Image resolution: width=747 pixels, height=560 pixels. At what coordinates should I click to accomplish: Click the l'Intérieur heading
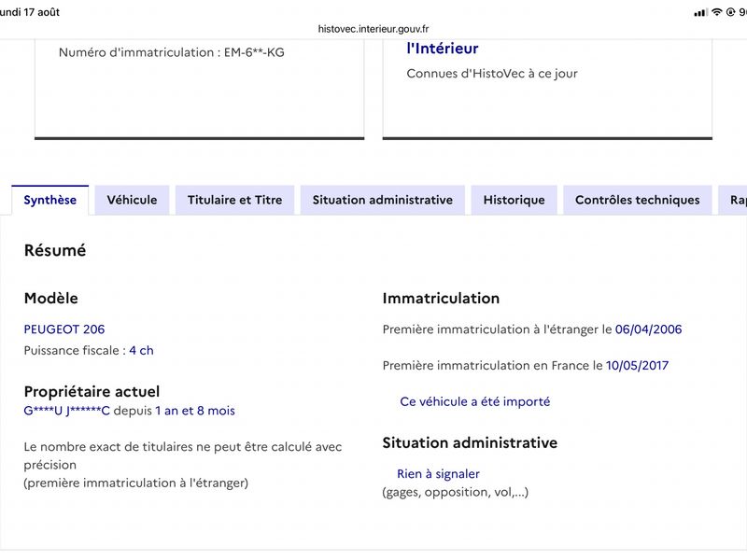pos(443,49)
